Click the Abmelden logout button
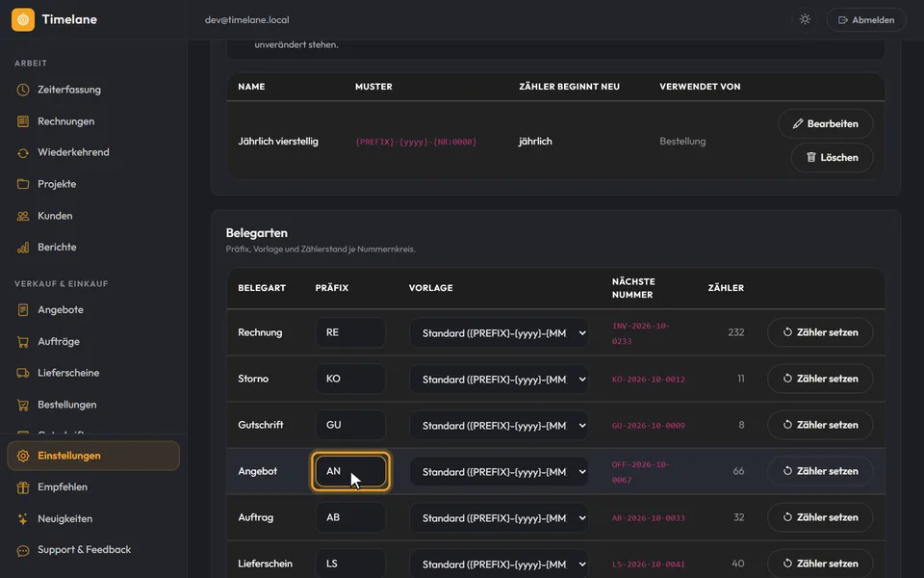 (x=866, y=20)
